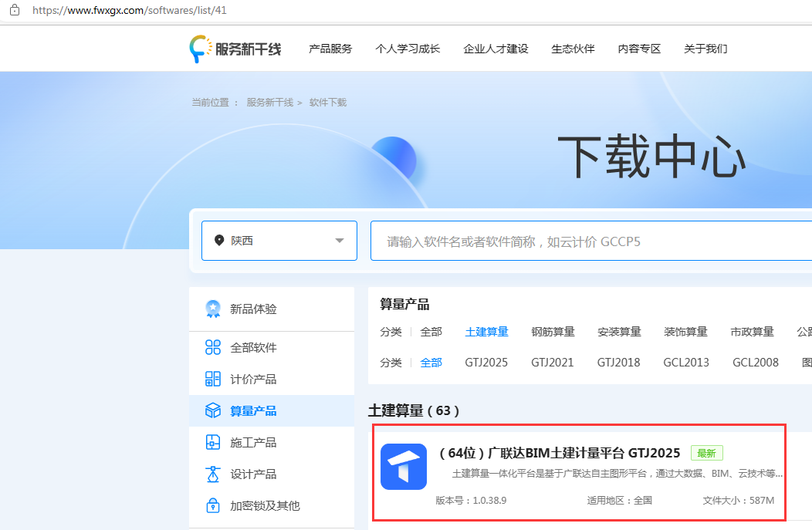Select 新品体验 in the sidebar
812x530 pixels.
click(272, 309)
